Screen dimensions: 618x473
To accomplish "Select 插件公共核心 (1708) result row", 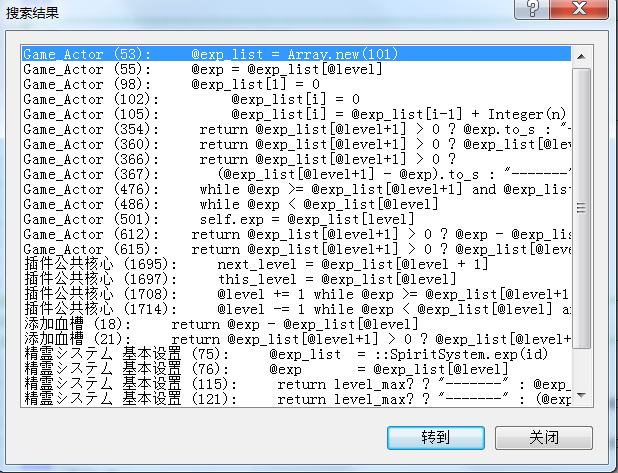I will pyautogui.click(x=296, y=294).
